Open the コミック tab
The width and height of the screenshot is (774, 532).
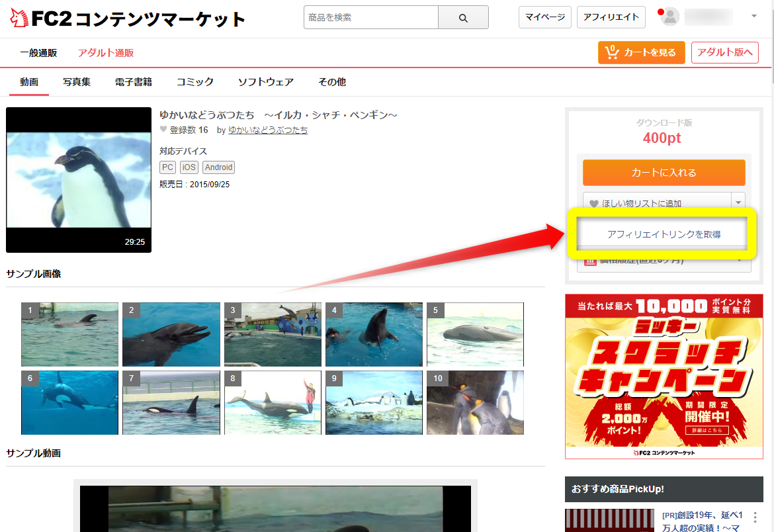[195, 82]
